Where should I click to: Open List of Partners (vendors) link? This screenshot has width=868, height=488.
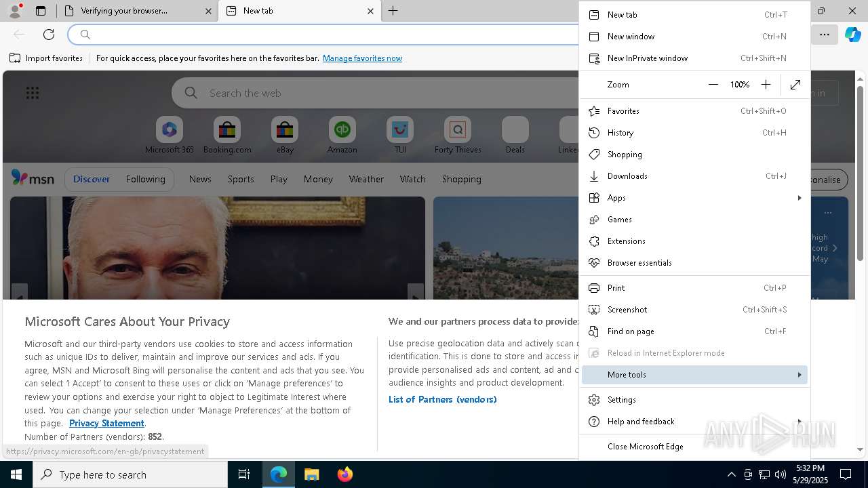(x=442, y=399)
